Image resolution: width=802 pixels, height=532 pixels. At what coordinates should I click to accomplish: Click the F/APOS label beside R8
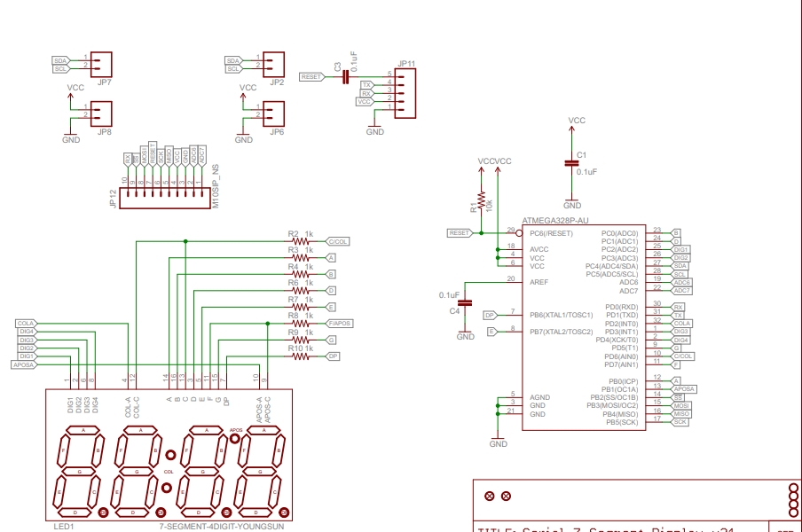pos(339,324)
